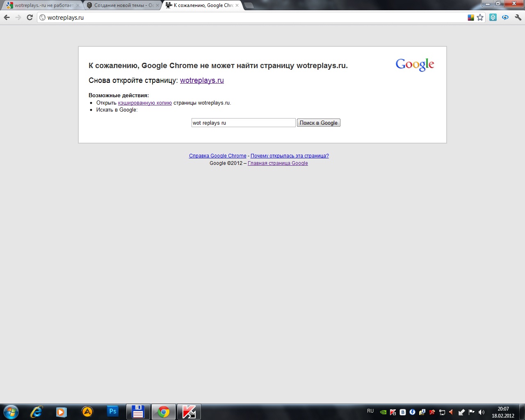Click the browser forward arrow
Viewport: 525px width, 420px height.
(x=18, y=17)
